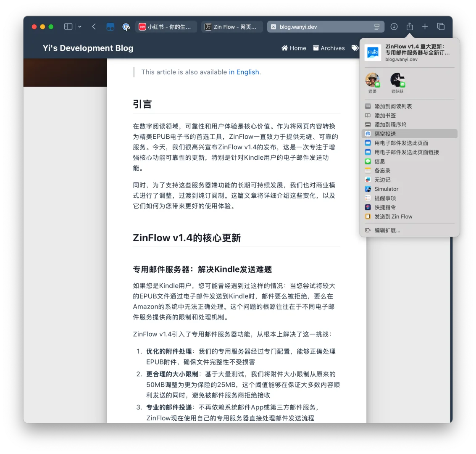This screenshot has height=454, width=476.
Task: Share to 备忘录 Notes
Action: [410, 170]
